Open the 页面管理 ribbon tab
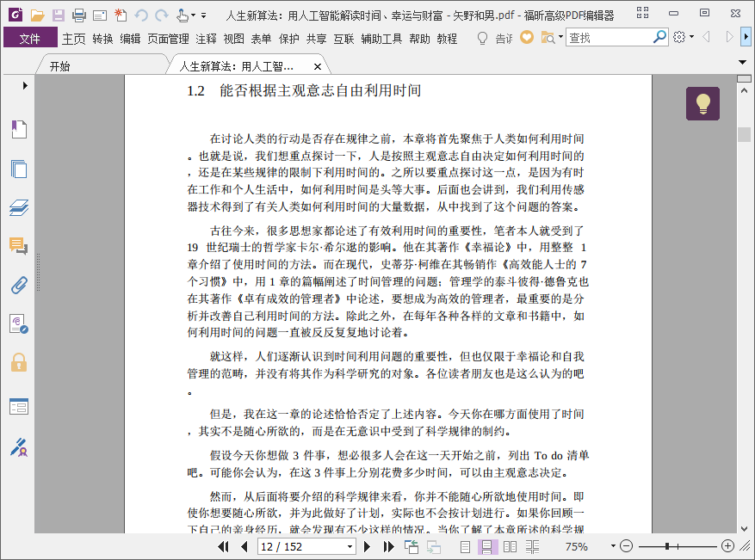The height and width of the screenshot is (560, 755). pyautogui.click(x=168, y=39)
